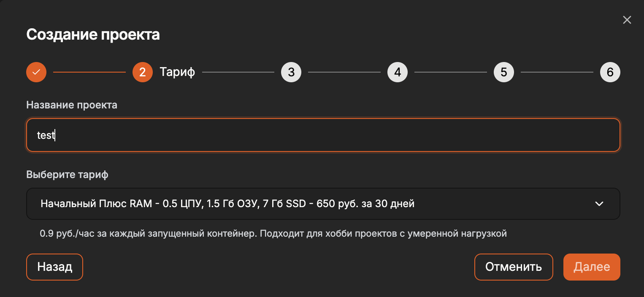Jump to step 3 in the stepper
Screen dimensions: 644x297
291,72
